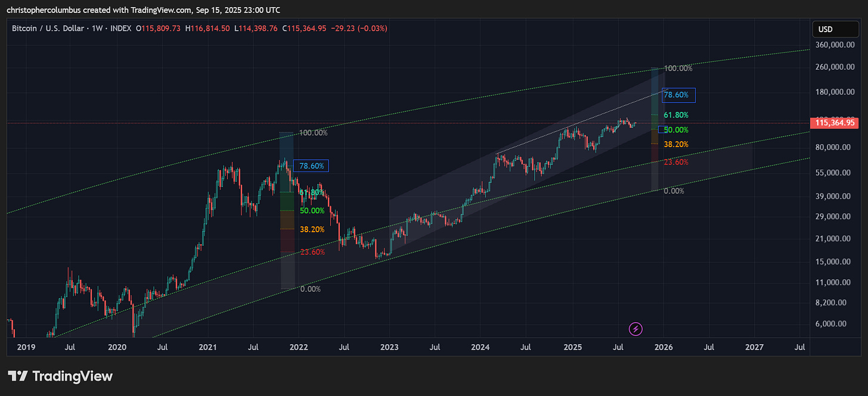Select boxed 78.60% Fib label beside 2021 peak

(312, 166)
